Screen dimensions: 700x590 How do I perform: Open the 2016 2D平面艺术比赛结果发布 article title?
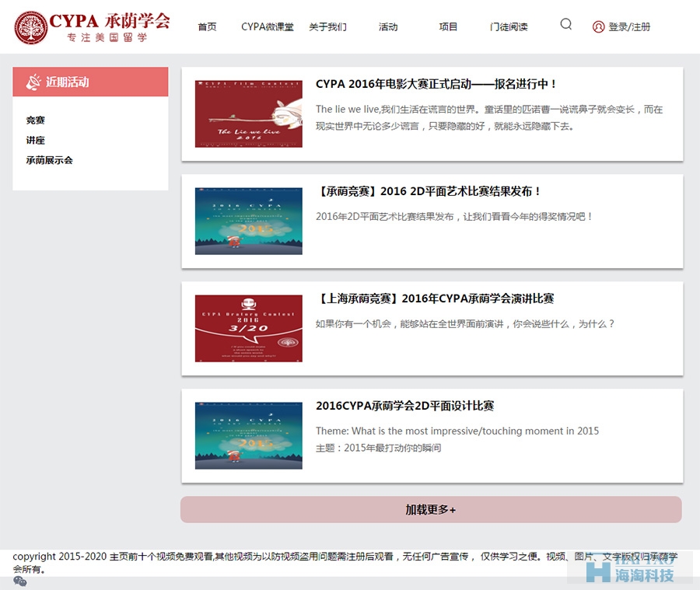[x=429, y=191]
